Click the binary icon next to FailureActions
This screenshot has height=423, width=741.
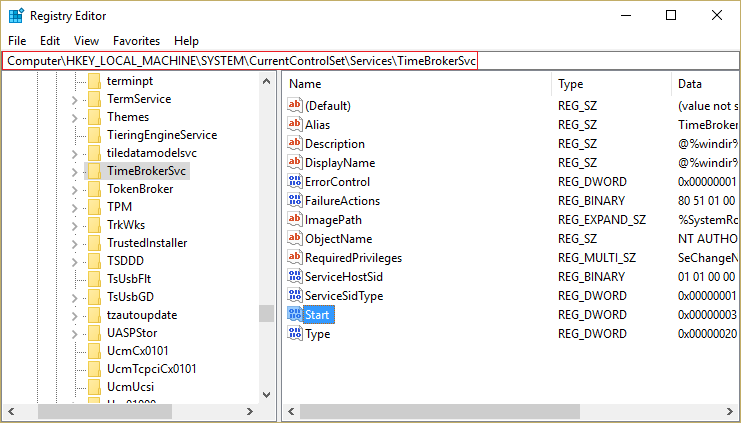[295, 200]
